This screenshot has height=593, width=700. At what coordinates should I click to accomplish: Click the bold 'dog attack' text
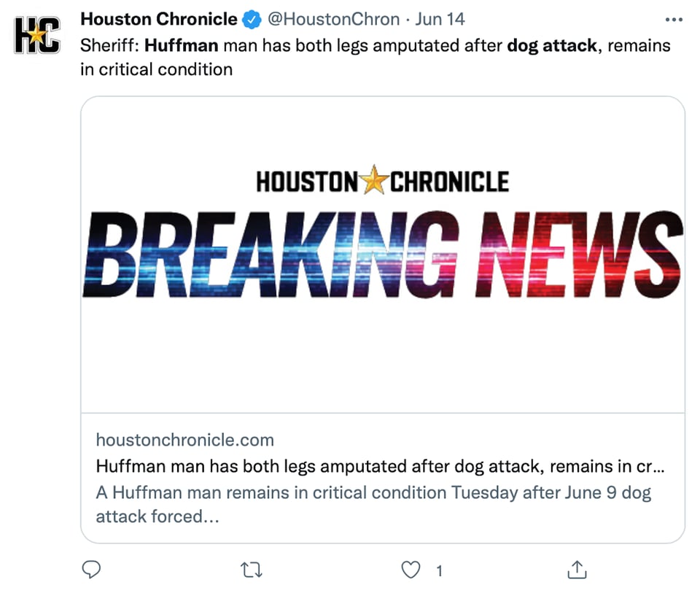(x=552, y=45)
